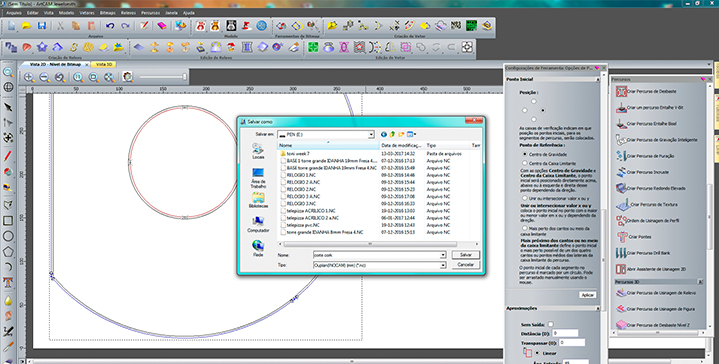719x364 pixels.
Task: Toggle the Sem Saída checkbox
Action: click(551, 324)
